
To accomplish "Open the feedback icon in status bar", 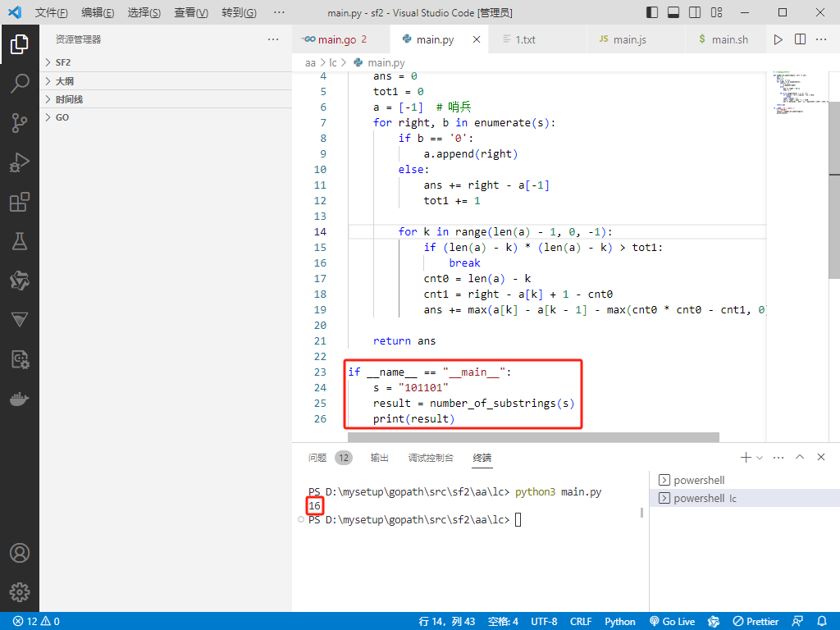I will click(x=797, y=622).
